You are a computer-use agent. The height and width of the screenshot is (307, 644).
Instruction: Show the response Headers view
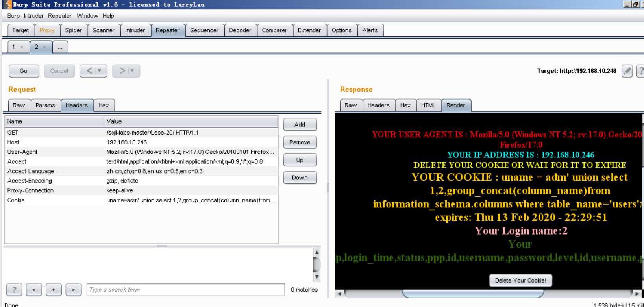point(378,105)
